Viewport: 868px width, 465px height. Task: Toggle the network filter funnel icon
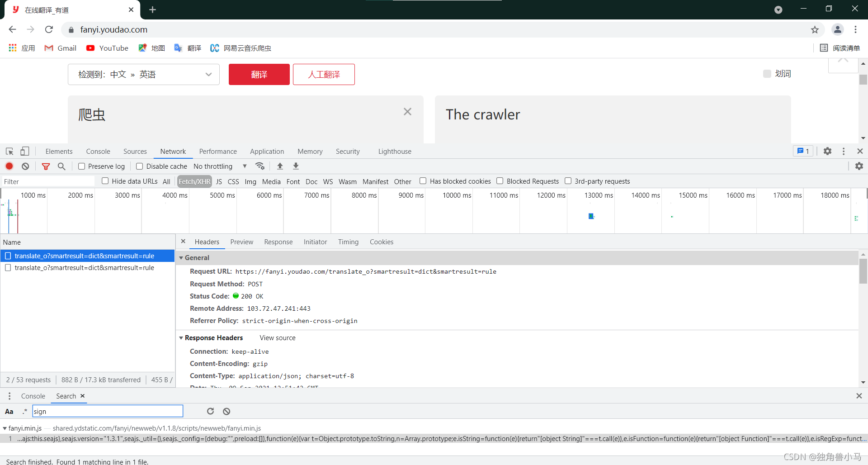coord(46,166)
